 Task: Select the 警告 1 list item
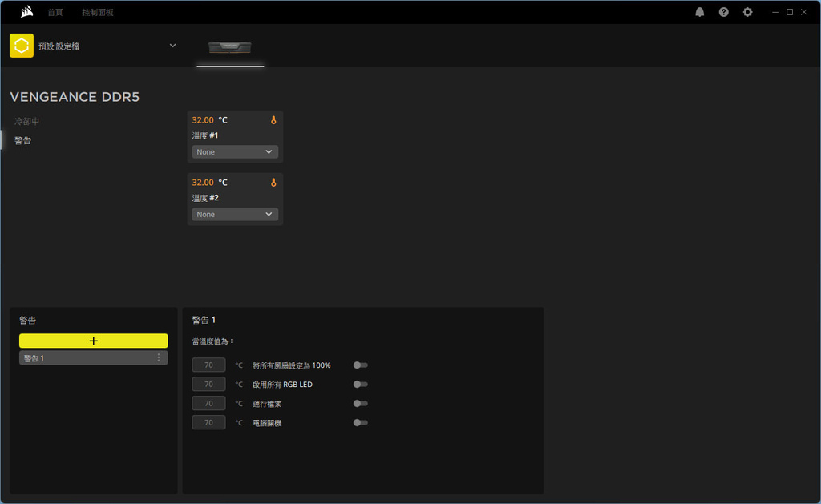pyautogui.click(x=94, y=358)
